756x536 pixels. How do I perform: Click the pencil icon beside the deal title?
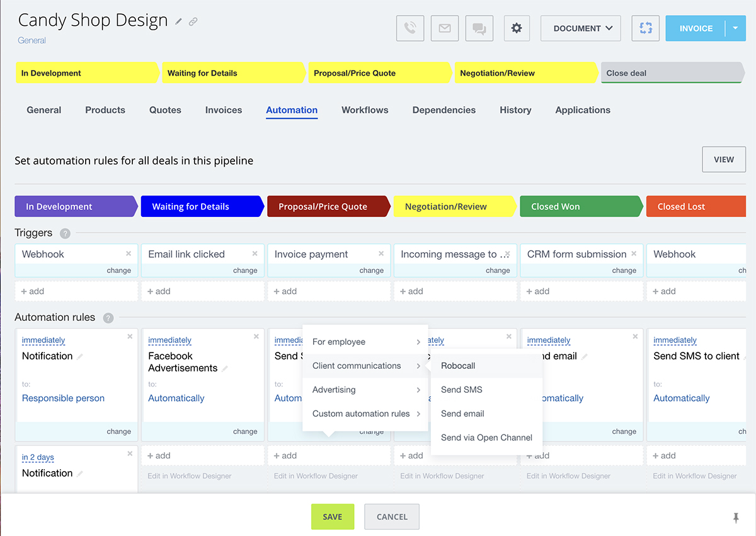[179, 21]
